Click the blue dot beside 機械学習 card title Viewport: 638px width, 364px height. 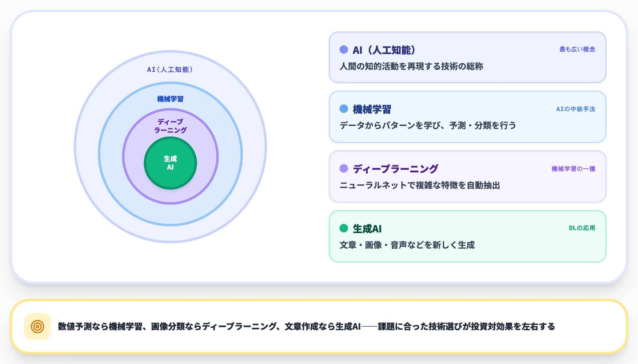pos(344,109)
